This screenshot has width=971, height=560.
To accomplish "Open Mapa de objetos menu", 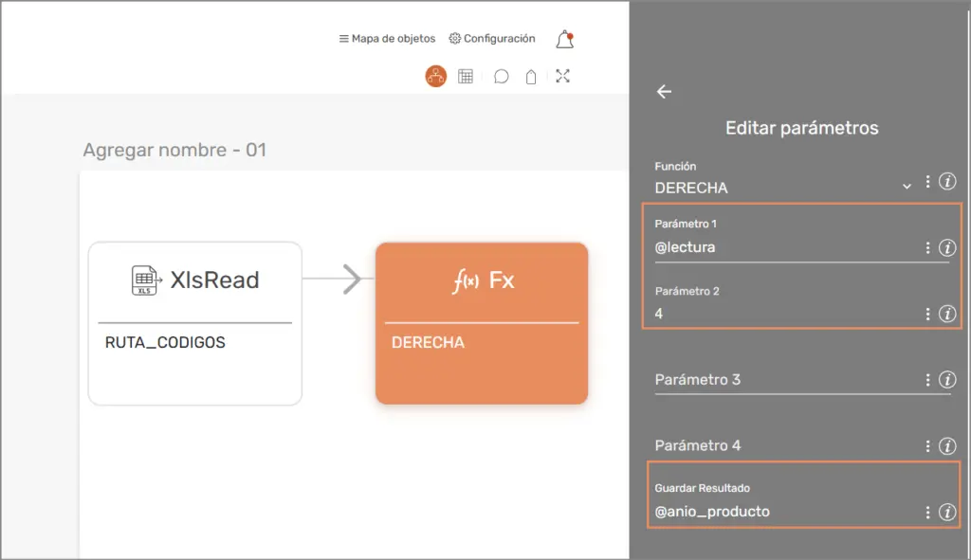I will tap(387, 39).
